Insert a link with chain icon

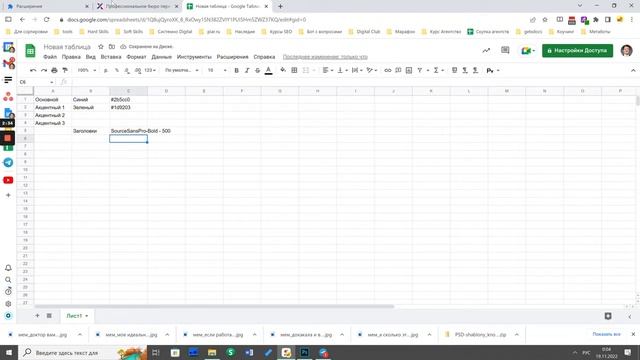point(388,70)
